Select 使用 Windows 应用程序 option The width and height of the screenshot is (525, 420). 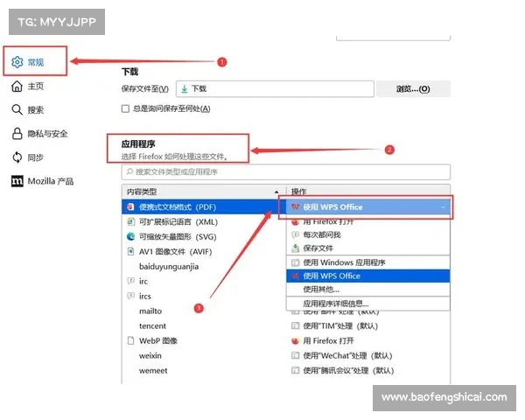pyautogui.click(x=344, y=262)
